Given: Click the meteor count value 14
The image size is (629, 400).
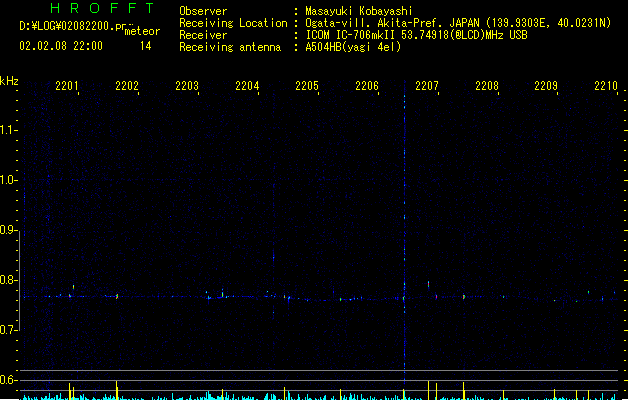Looking at the screenshot, I should [x=146, y=46].
